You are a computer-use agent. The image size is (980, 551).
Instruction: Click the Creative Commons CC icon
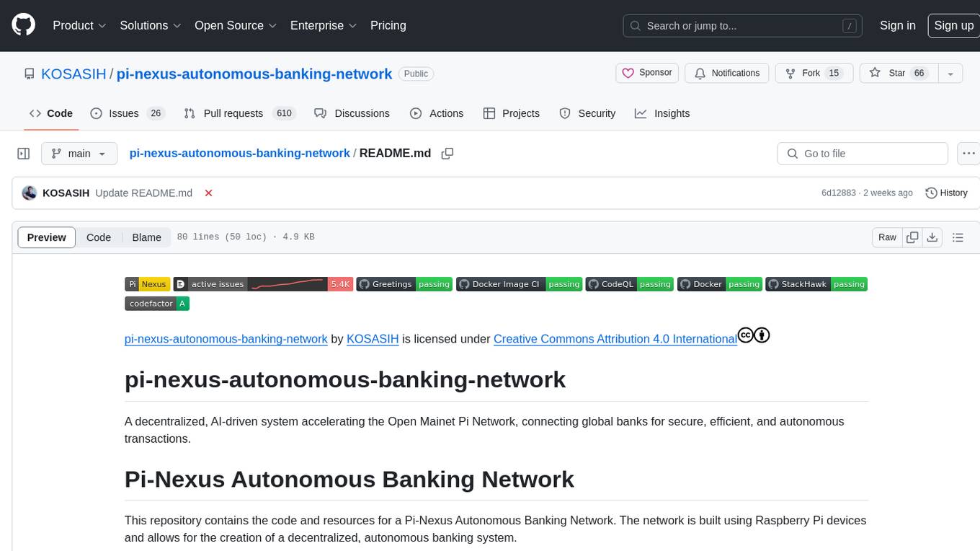746,335
